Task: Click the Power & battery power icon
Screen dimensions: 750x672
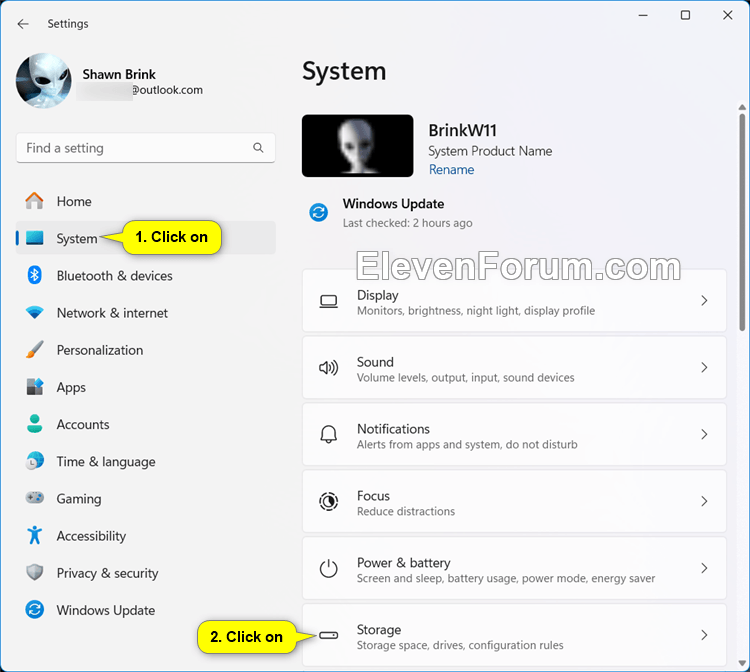Action: coord(329,568)
